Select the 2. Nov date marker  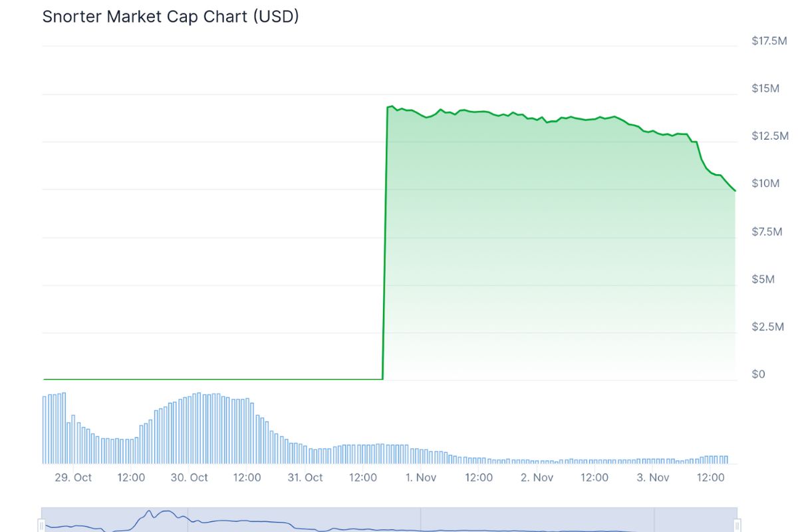pos(537,477)
